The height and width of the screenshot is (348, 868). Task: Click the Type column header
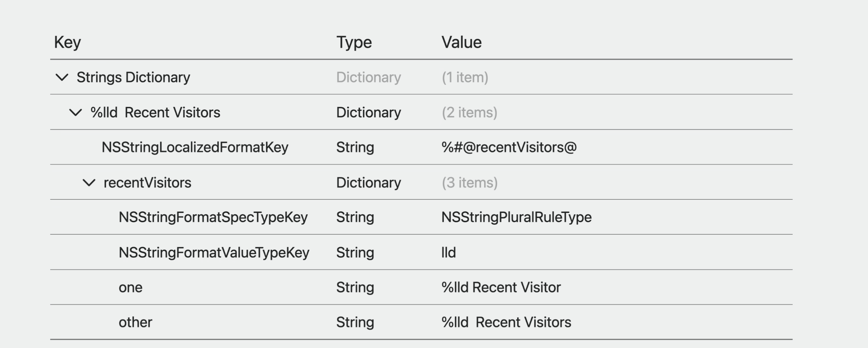pos(354,43)
